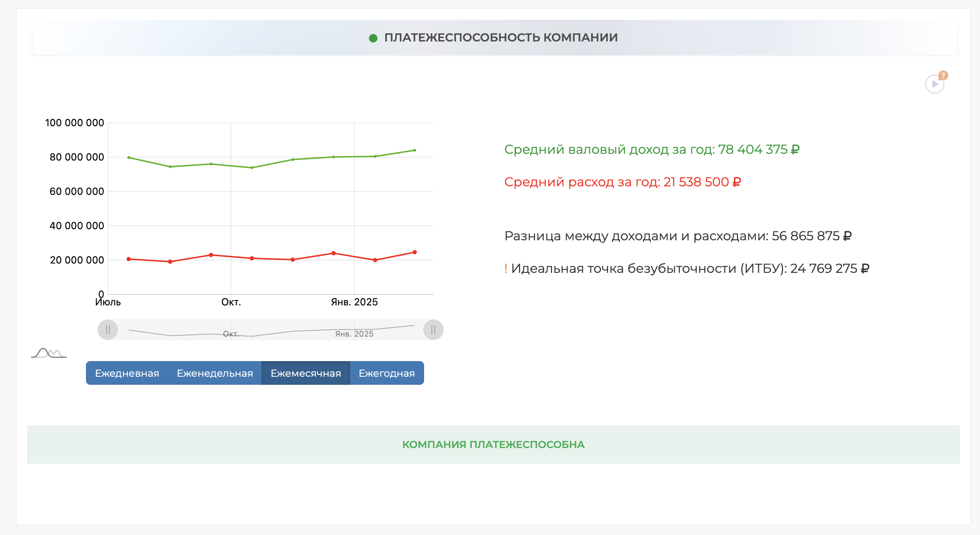Image resolution: width=980 pixels, height=535 pixels.
Task: Select the Ежедневная periodicity option
Action: coord(127,373)
